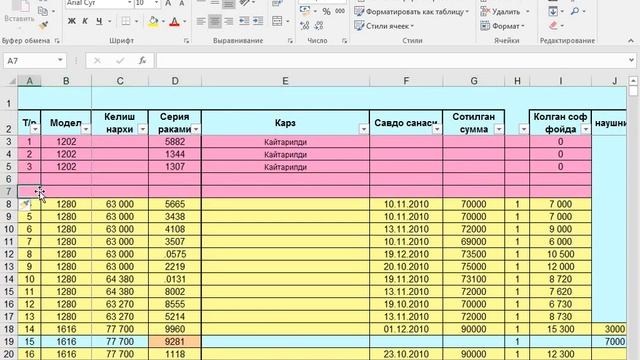Apply the red font color A
The image size is (640, 360).
pyautogui.click(x=175, y=21)
